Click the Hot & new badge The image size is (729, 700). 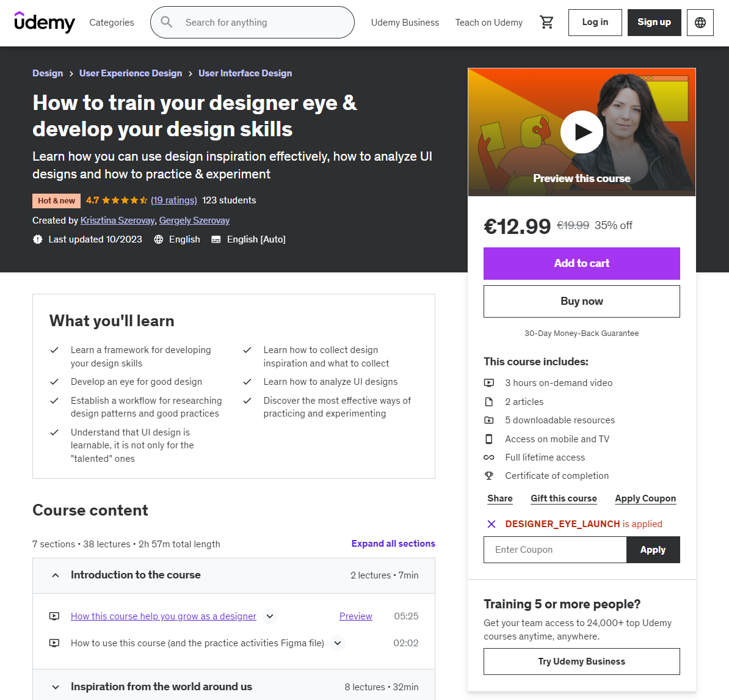56,201
